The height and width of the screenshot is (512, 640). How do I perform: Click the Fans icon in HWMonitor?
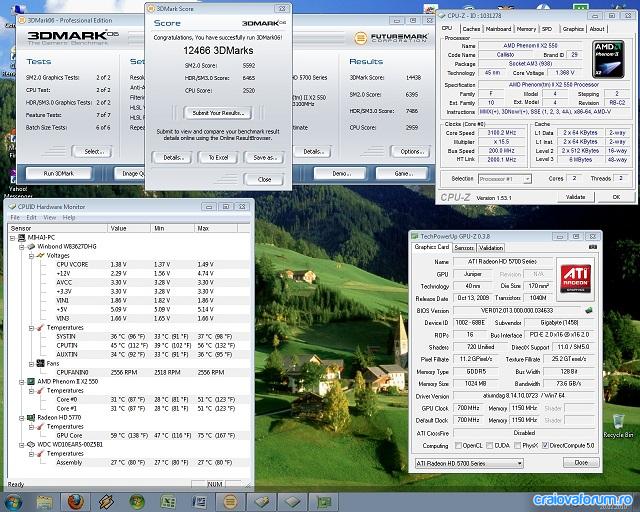(x=40, y=363)
